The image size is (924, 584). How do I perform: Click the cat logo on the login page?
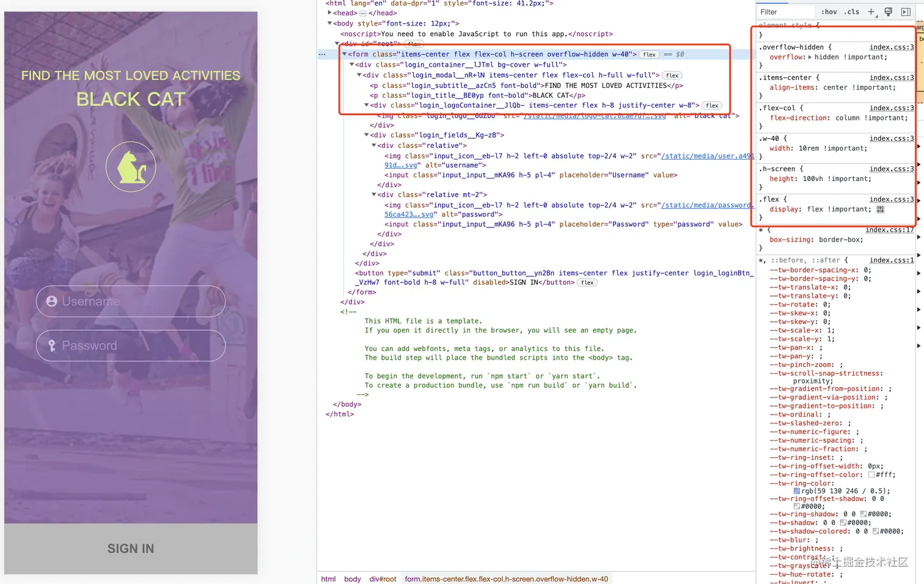[131, 167]
